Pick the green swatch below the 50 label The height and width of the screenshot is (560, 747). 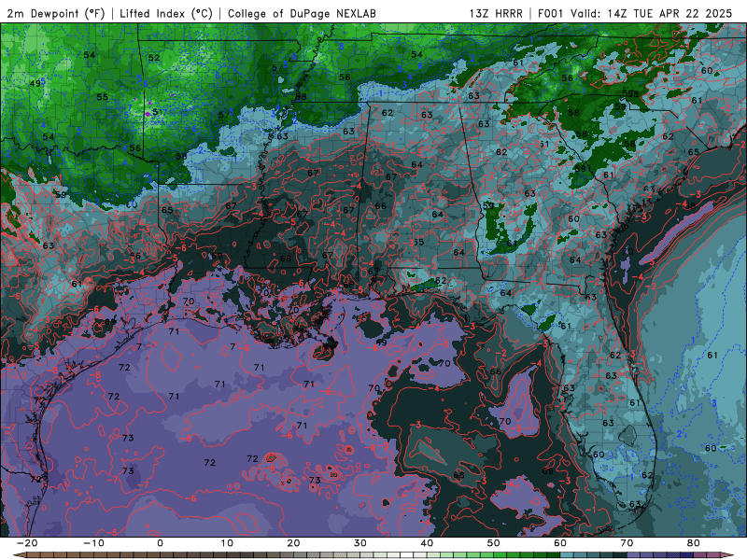point(500,555)
